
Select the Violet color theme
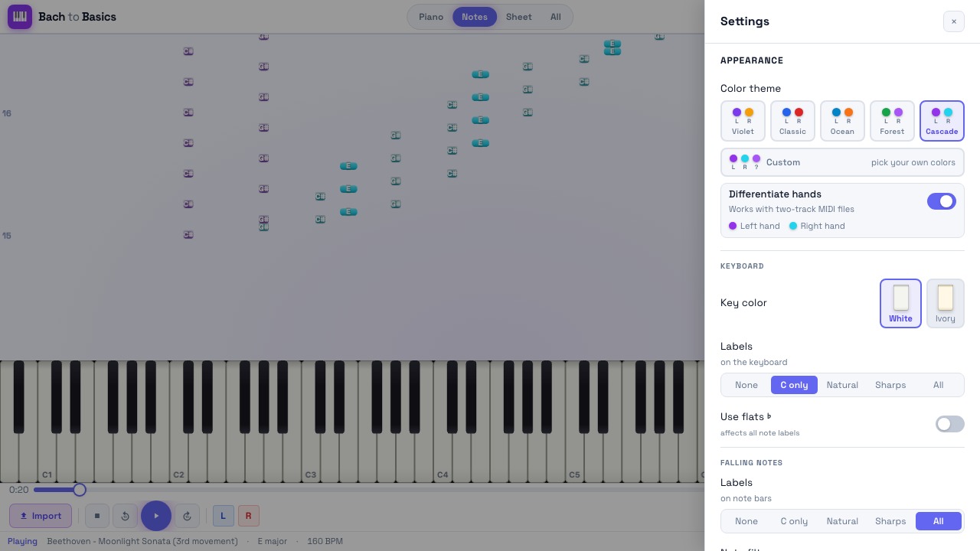tap(743, 121)
